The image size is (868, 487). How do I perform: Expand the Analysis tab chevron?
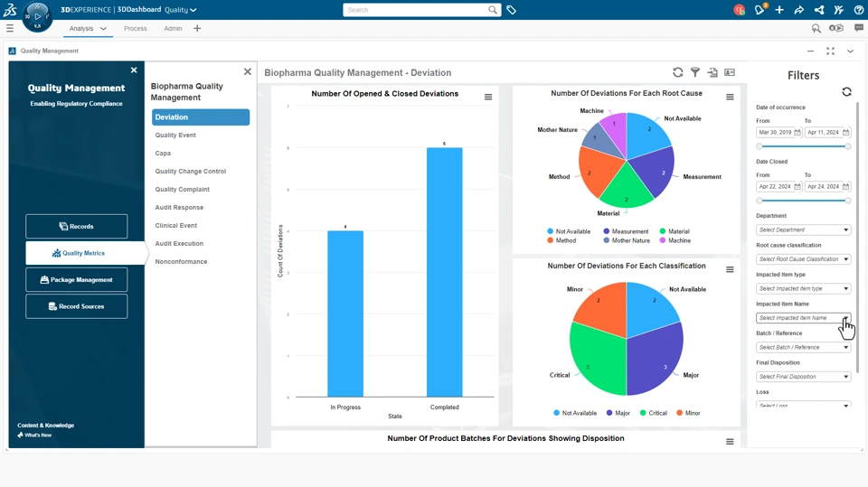103,29
